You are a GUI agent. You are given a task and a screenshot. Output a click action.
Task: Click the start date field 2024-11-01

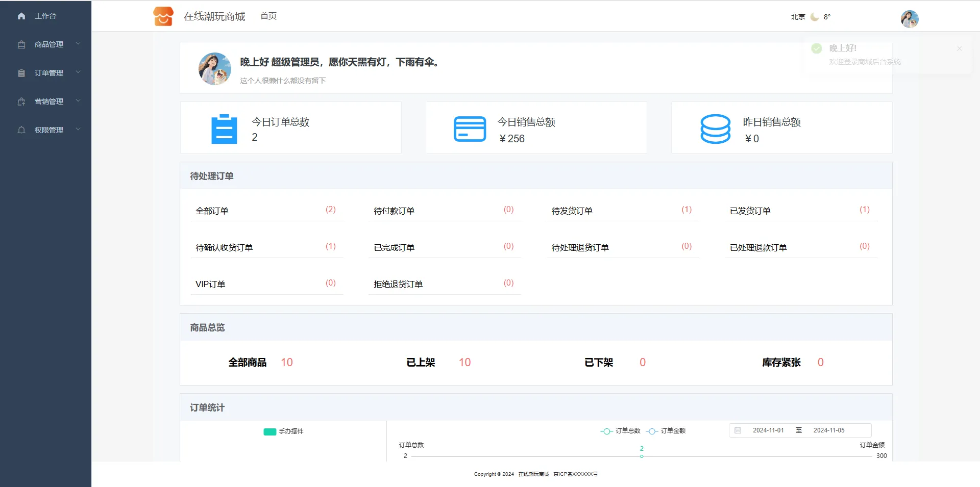click(768, 430)
